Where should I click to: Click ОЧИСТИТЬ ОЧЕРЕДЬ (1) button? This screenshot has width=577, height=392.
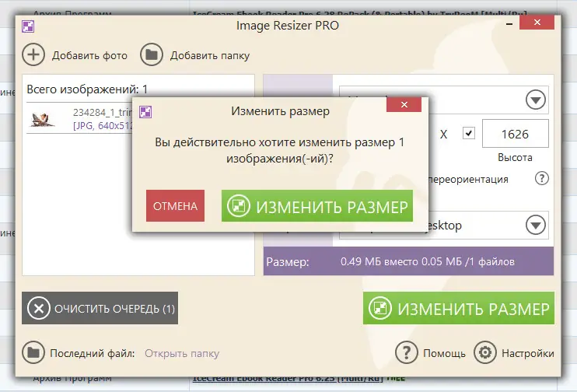tap(100, 309)
